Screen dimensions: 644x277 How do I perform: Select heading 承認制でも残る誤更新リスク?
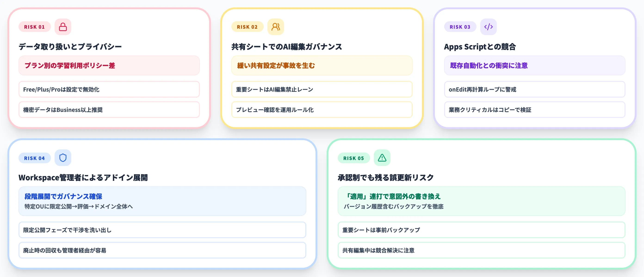point(386,178)
